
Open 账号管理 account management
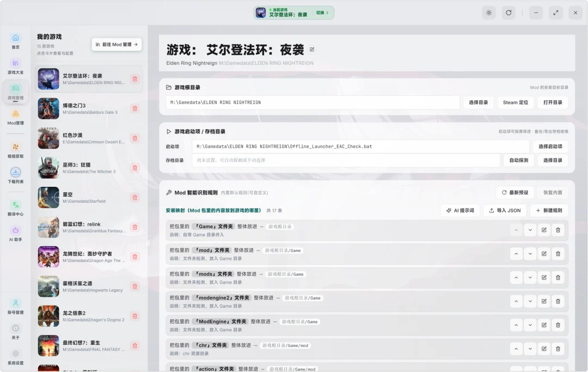(15, 307)
